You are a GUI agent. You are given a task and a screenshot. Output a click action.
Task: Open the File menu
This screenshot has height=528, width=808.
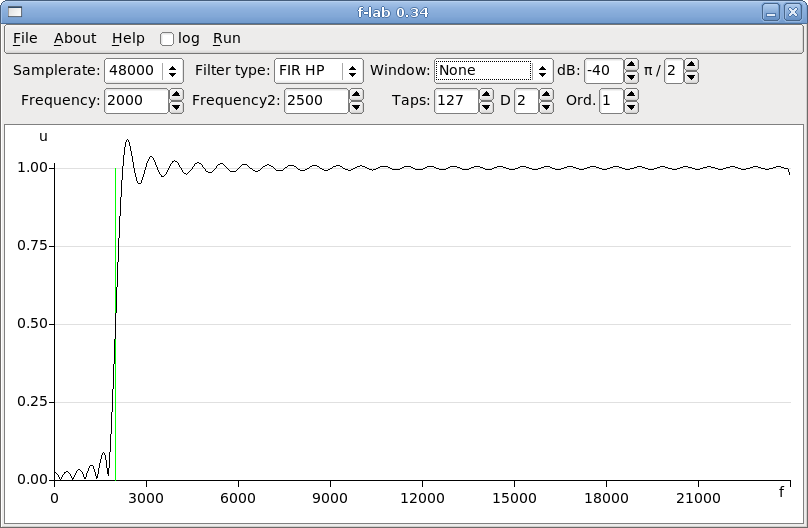pyautogui.click(x=25, y=39)
